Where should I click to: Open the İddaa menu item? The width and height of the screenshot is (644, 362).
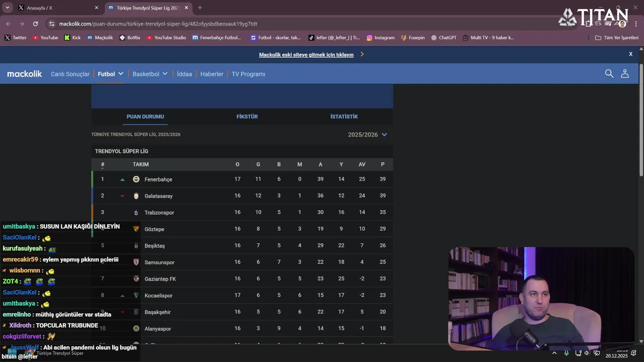point(184,74)
